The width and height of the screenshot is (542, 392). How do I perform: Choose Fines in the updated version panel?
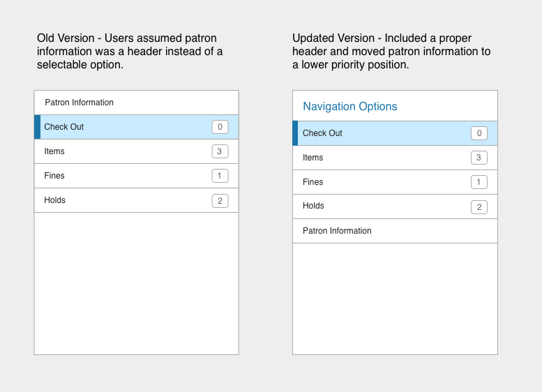pos(313,182)
